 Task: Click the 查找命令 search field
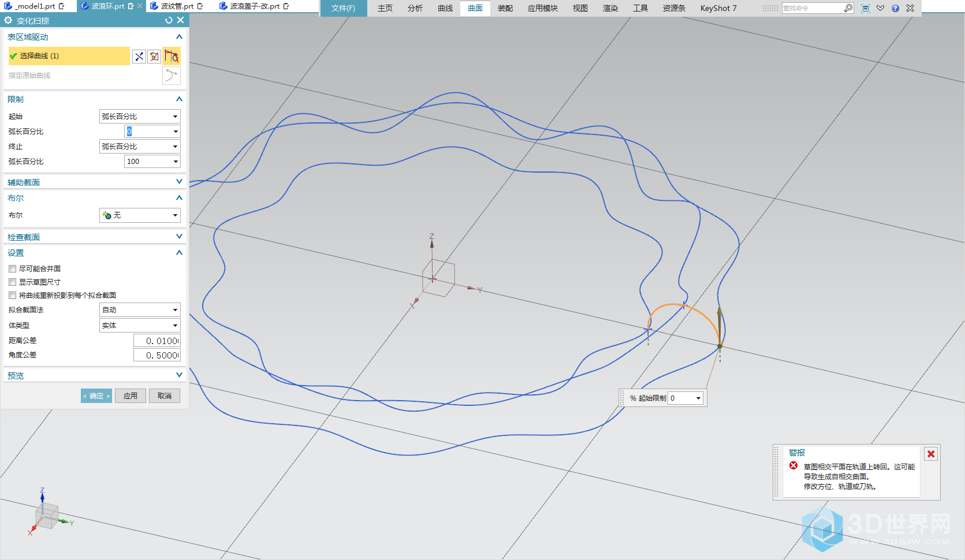[813, 8]
